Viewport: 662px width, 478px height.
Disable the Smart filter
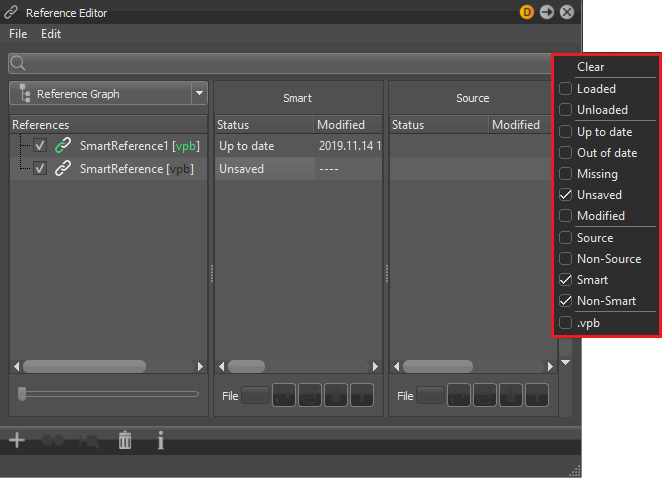coord(565,280)
